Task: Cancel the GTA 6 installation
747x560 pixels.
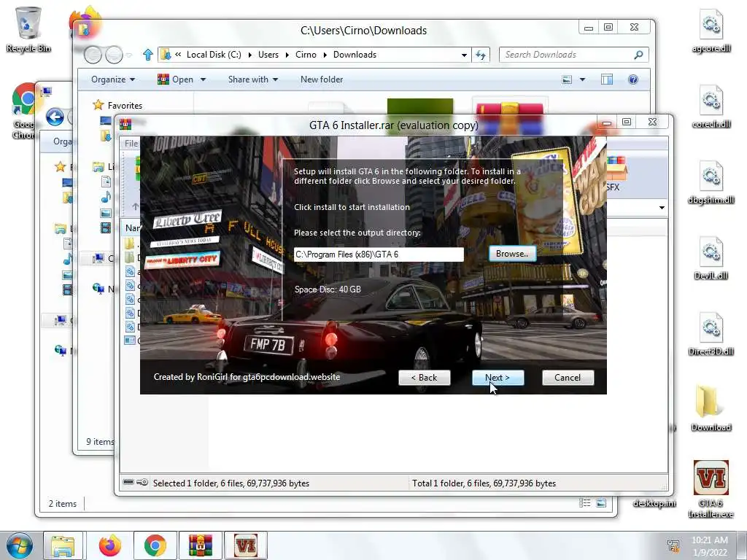Action: (568, 378)
